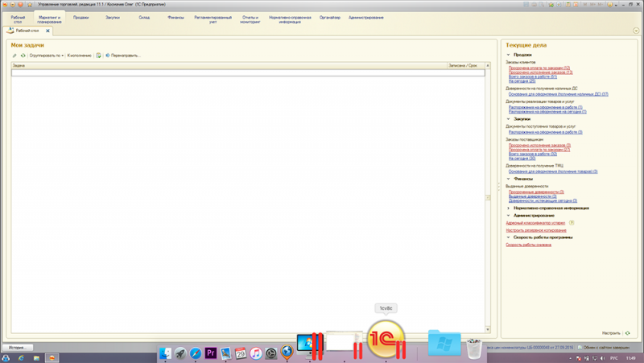Open the Администрирование section
Screen dimensions: 644x363
coord(366,18)
